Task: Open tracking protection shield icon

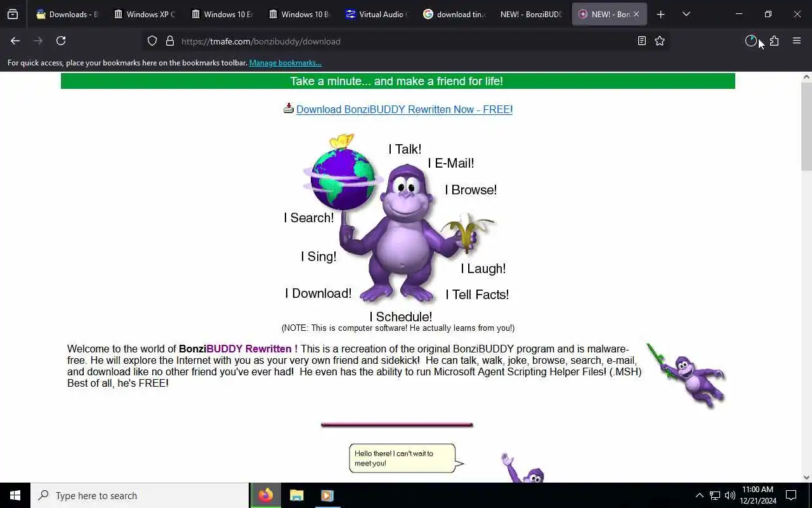Action: (x=152, y=41)
